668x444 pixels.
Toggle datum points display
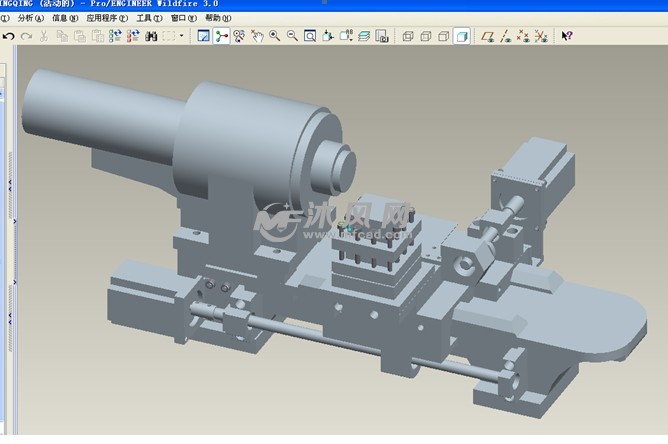[x=523, y=36]
